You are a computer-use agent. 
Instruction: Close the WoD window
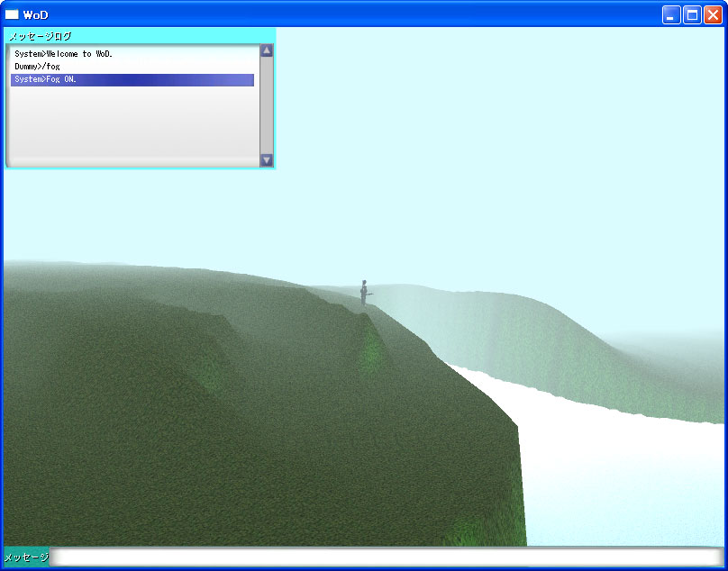click(x=713, y=14)
